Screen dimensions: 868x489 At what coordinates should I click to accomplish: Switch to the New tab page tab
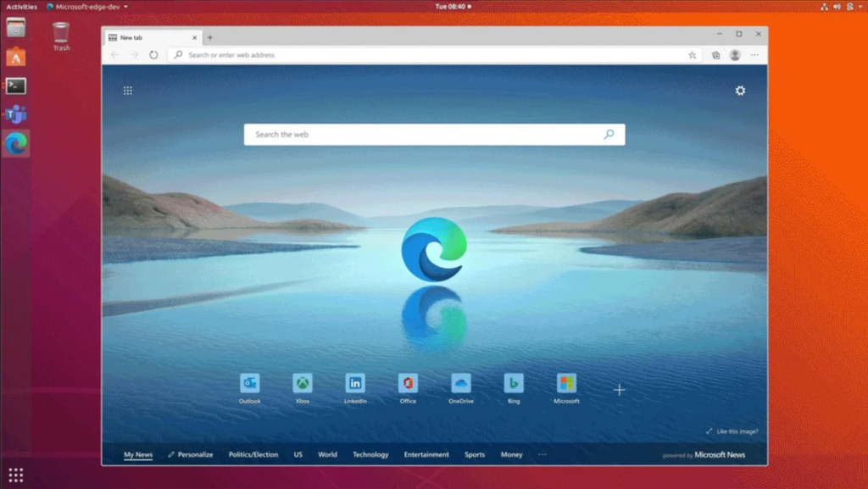[146, 37]
